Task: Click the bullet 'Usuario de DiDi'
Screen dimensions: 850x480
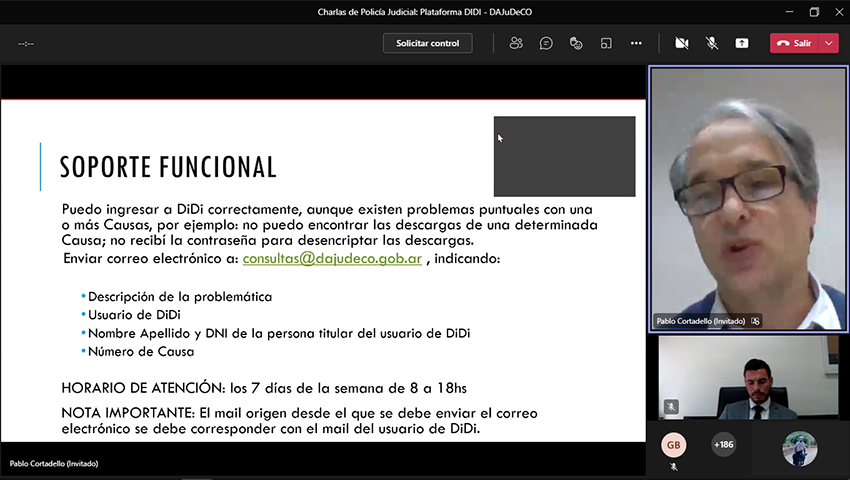Action: (134, 315)
